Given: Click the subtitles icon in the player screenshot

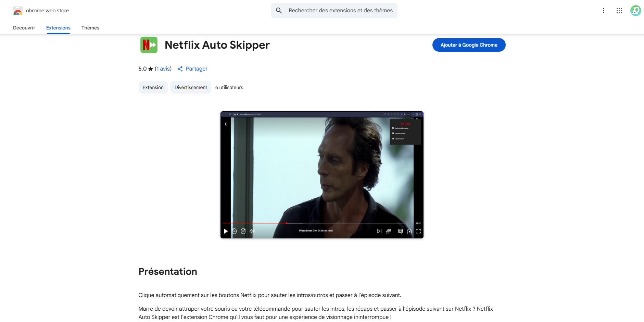Looking at the screenshot, I should click(x=400, y=231).
